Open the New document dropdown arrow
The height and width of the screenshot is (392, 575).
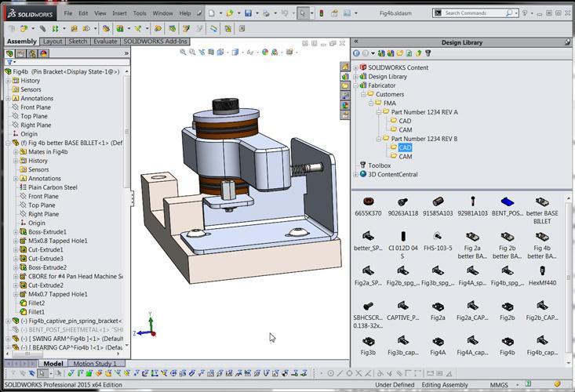[x=220, y=13]
